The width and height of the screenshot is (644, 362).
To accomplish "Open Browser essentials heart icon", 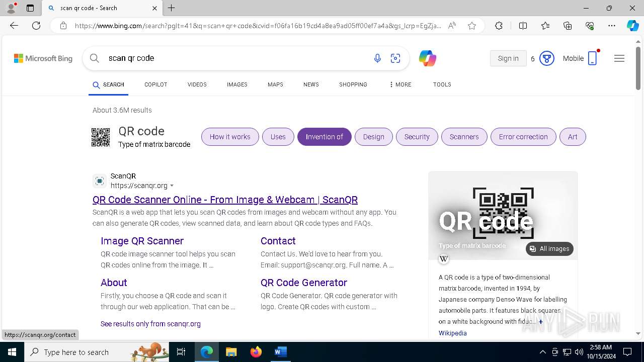I will (590, 26).
